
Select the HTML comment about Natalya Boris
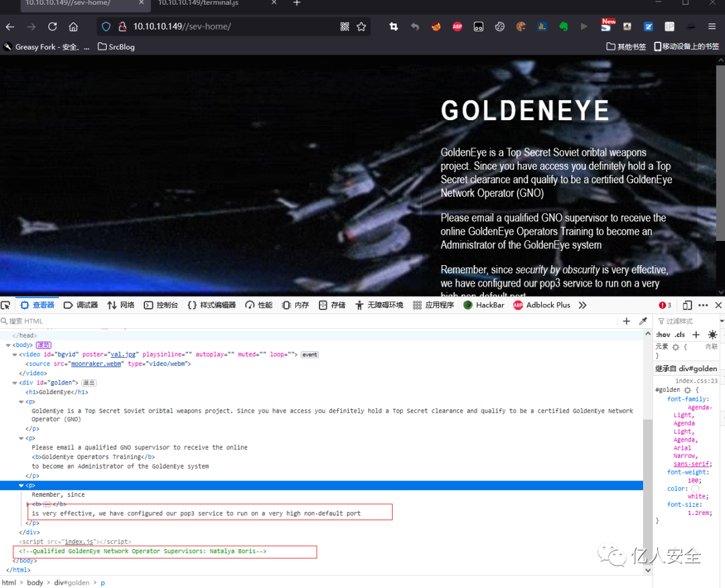click(142, 552)
